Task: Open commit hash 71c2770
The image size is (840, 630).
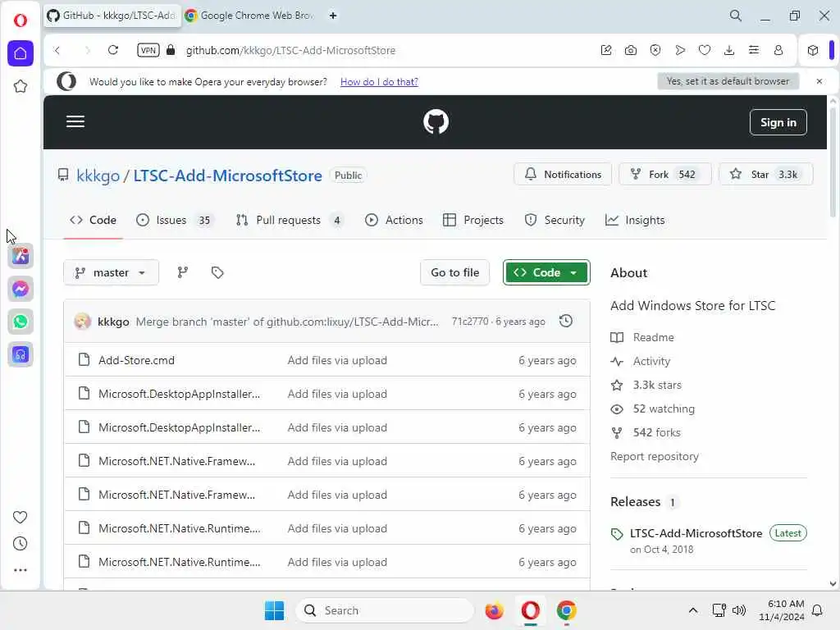Action: (x=470, y=322)
